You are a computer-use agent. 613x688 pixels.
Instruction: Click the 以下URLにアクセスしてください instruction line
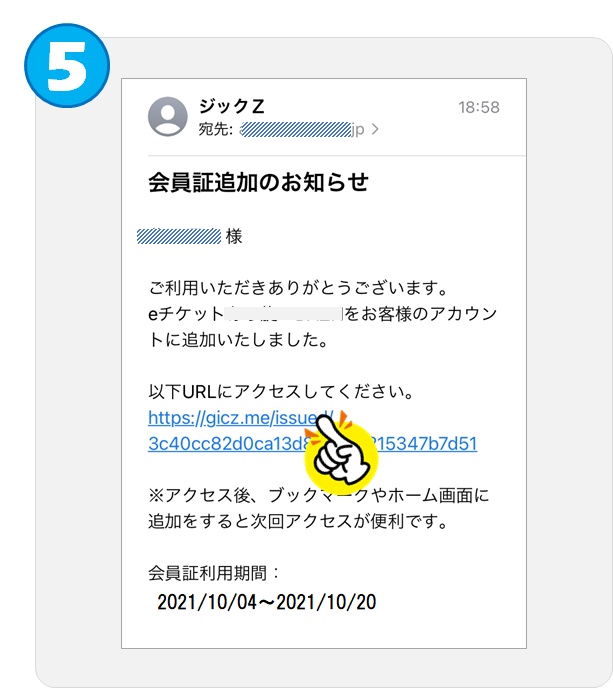coord(281,391)
